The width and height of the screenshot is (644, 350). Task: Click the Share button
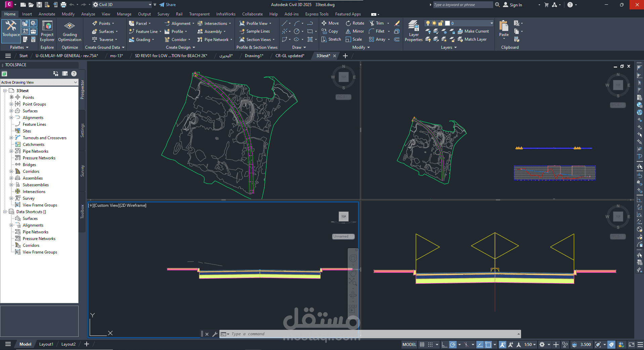click(x=168, y=5)
